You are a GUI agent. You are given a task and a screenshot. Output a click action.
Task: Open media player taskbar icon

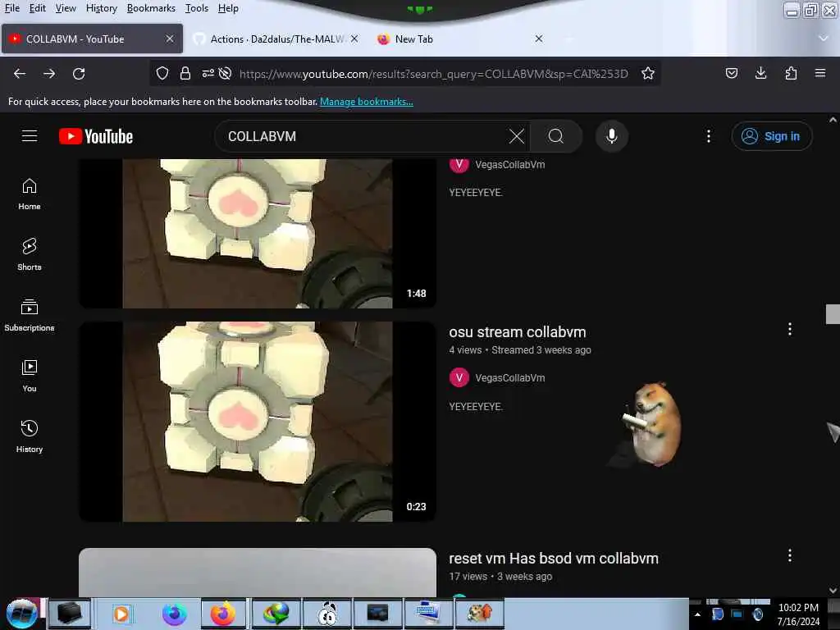click(x=121, y=614)
